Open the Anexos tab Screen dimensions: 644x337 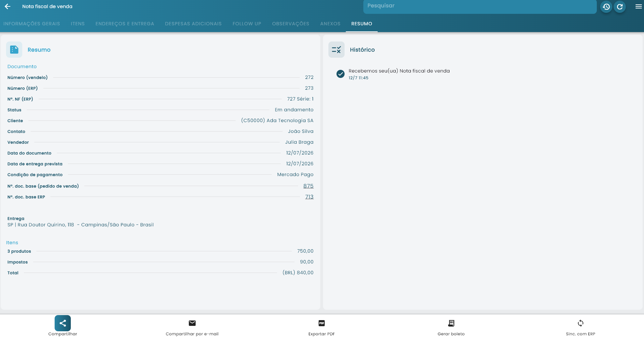tap(330, 24)
